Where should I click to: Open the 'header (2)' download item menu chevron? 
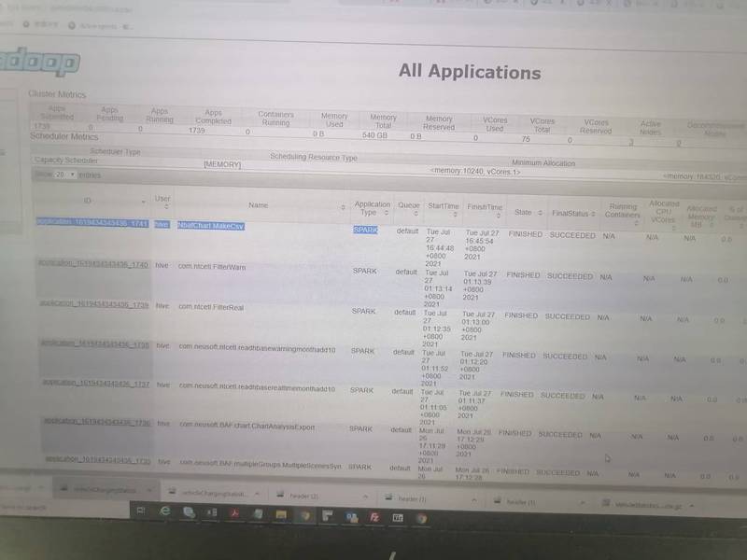pyautogui.click(x=365, y=497)
